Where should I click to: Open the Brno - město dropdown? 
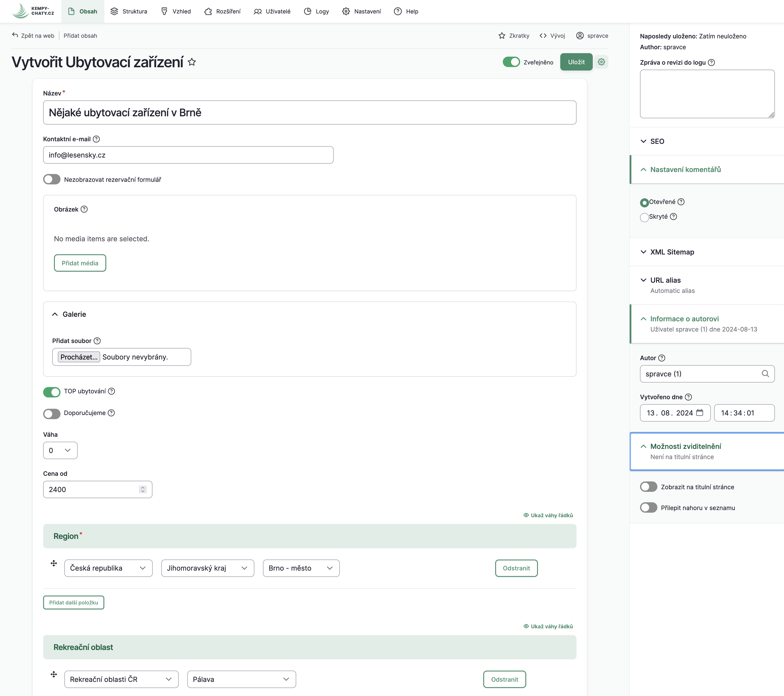point(301,568)
